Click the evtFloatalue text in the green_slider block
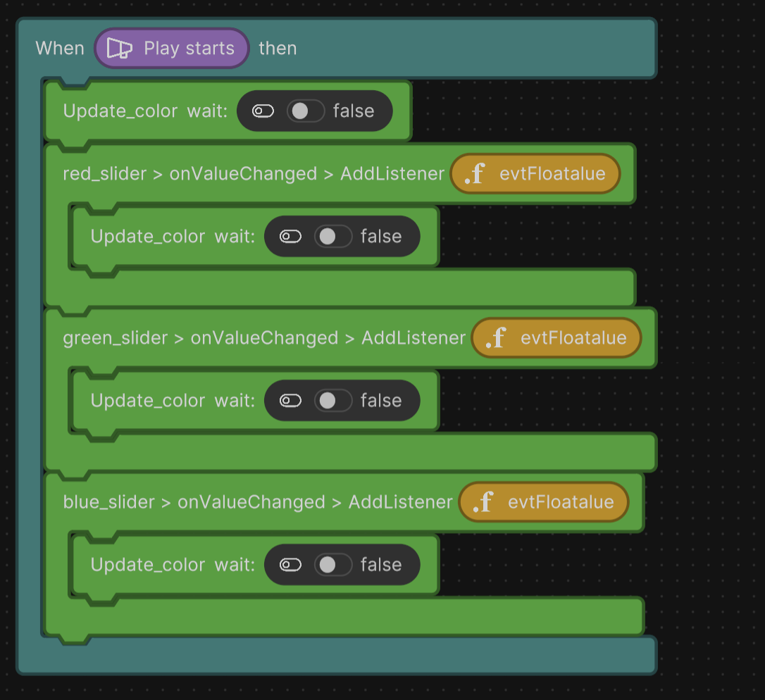Viewport: 765px width, 700px height. [573, 338]
